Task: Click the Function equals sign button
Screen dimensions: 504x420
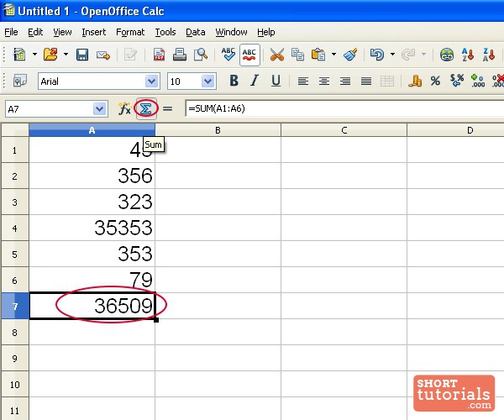Action: click(x=167, y=109)
